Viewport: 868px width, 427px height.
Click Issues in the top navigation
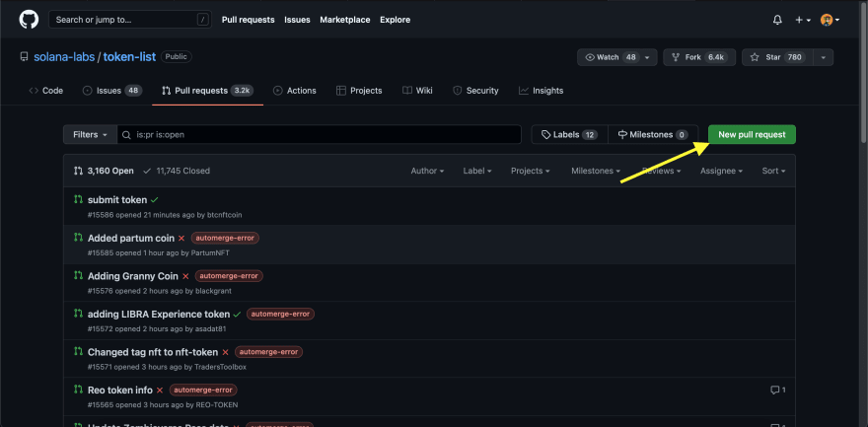(297, 20)
